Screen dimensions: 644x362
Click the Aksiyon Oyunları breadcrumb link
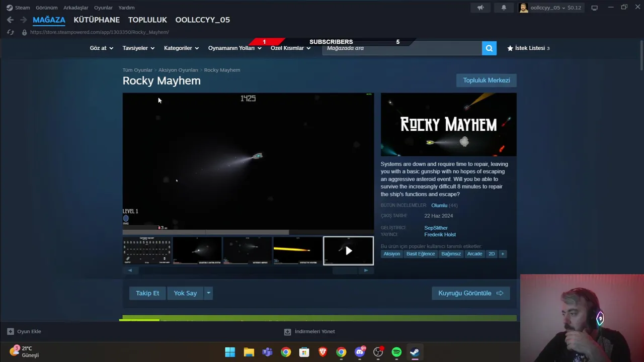(x=178, y=70)
